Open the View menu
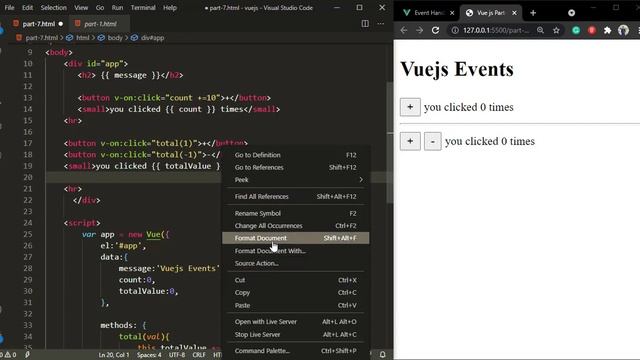The width and height of the screenshot is (640, 360). pyautogui.click(x=81, y=7)
